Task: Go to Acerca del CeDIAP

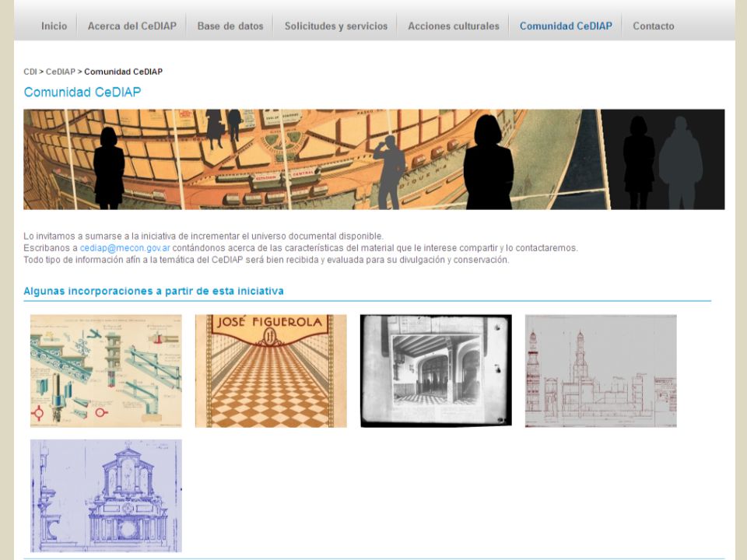Action: pos(132,26)
